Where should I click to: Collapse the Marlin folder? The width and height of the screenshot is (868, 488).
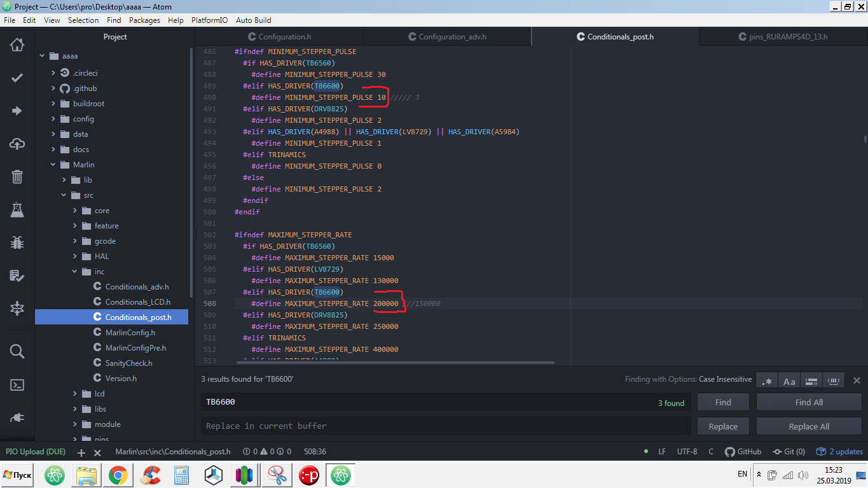pyautogui.click(x=54, y=165)
